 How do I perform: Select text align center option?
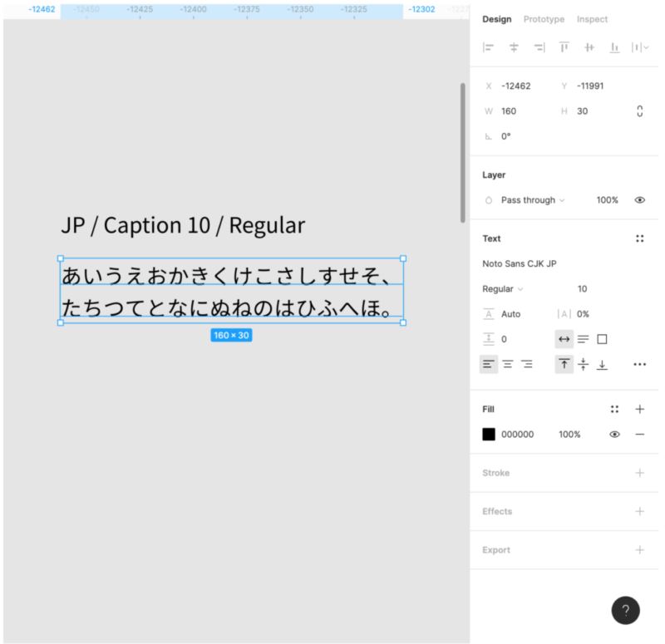[x=507, y=364]
